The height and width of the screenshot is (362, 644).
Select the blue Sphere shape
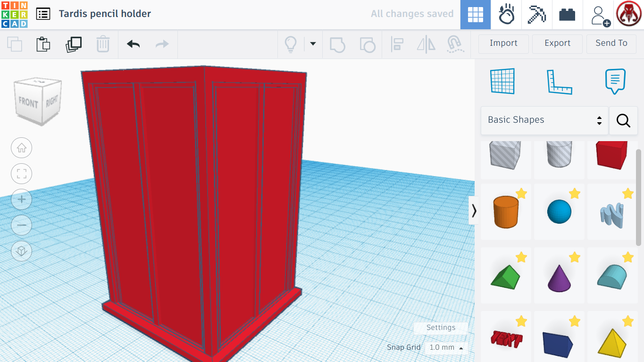[559, 212]
